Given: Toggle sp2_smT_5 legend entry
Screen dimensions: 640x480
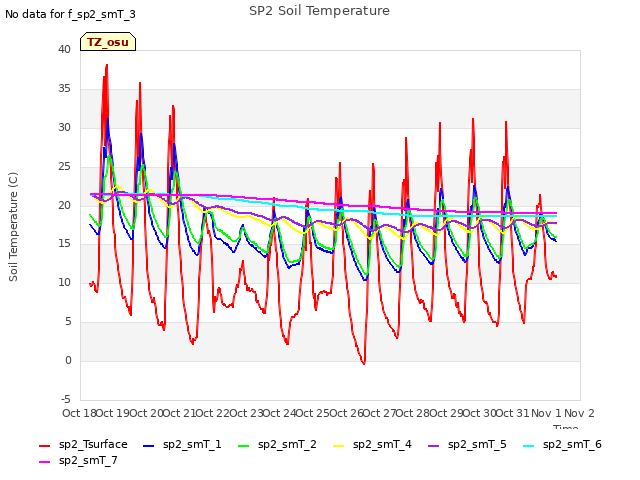Looking at the screenshot, I should tap(467, 444).
